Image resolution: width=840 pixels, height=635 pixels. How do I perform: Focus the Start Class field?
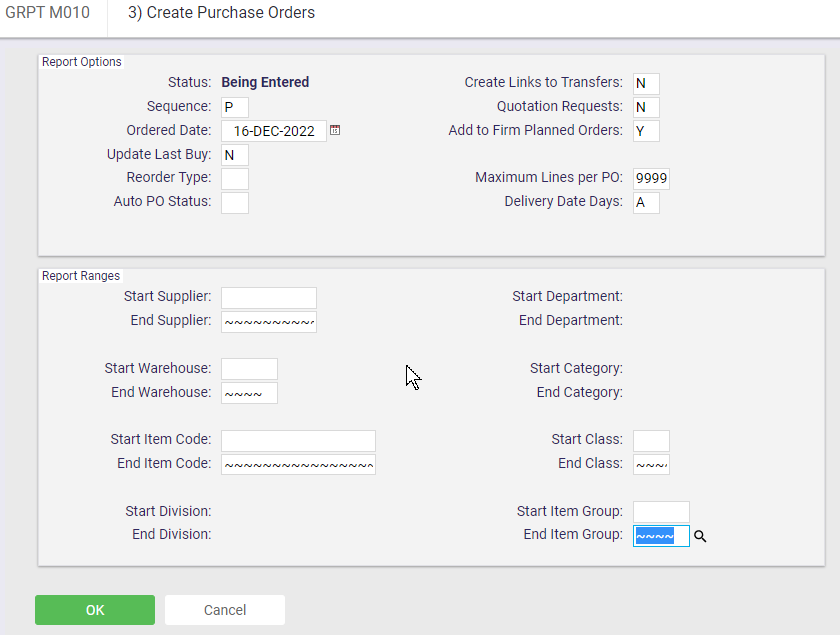[x=651, y=440]
